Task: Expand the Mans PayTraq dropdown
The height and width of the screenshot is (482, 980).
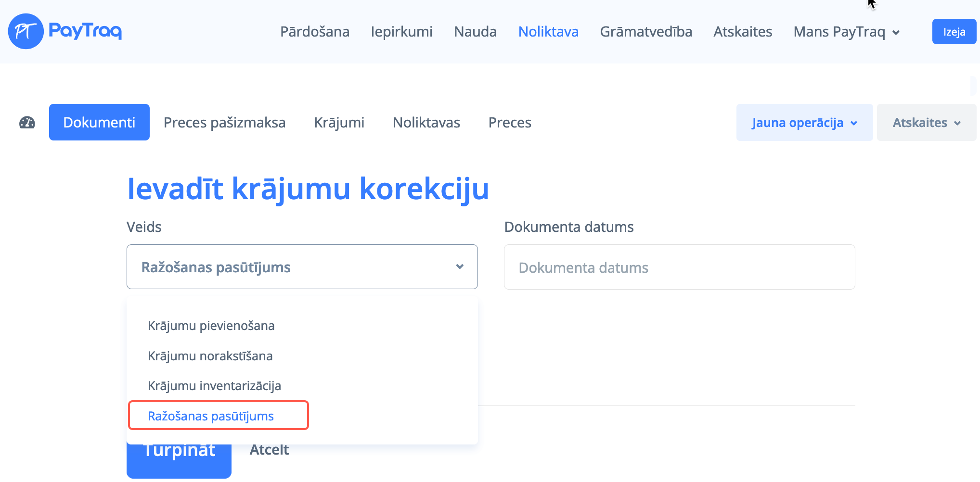Action: pyautogui.click(x=847, y=32)
